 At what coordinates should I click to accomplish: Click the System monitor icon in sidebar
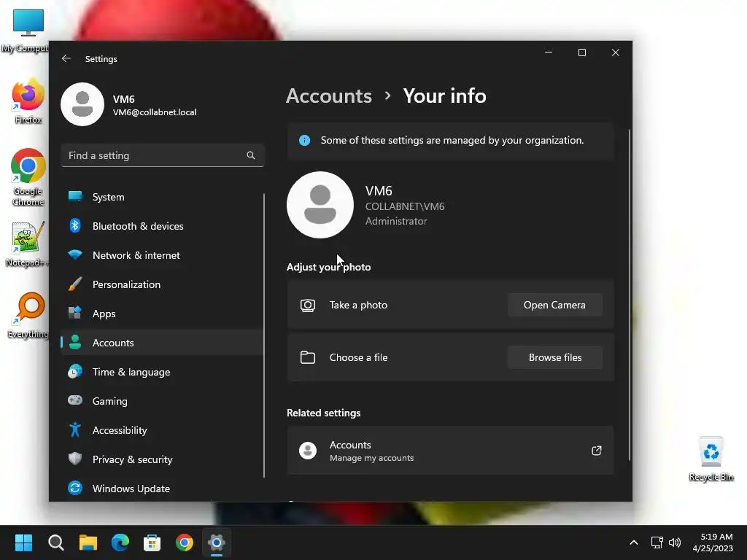pyautogui.click(x=75, y=196)
